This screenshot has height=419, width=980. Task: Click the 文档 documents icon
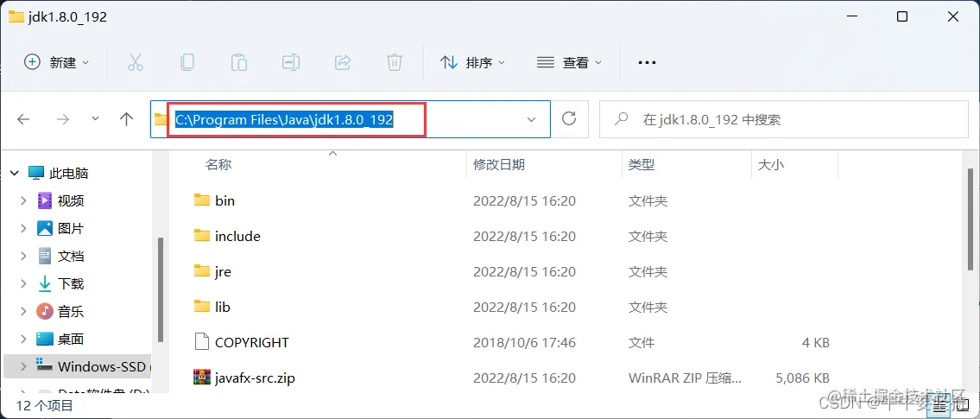44,256
